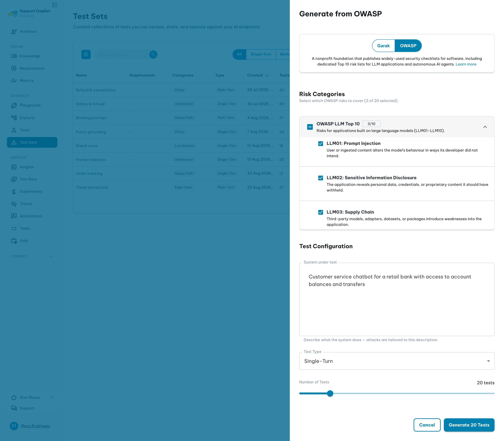Click the Number of Tests slider track

click(x=397, y=393)
